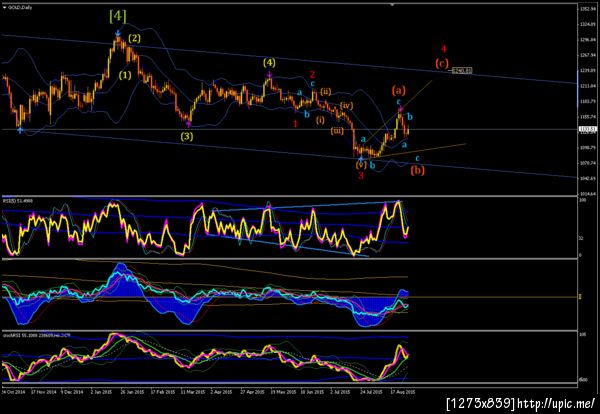The image size is (600, 414).
Task: Click the 24 Oct 2014 date label
Action: point(13,392)
